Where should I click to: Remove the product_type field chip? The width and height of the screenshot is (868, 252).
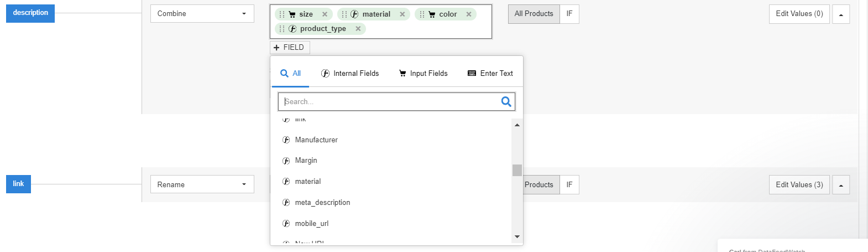(x=358, y=29)
